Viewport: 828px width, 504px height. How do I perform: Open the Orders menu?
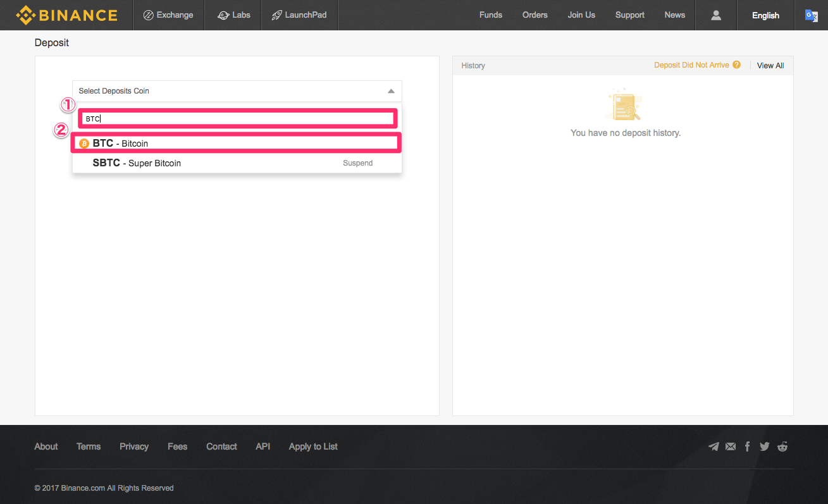(x=535, y=15)
